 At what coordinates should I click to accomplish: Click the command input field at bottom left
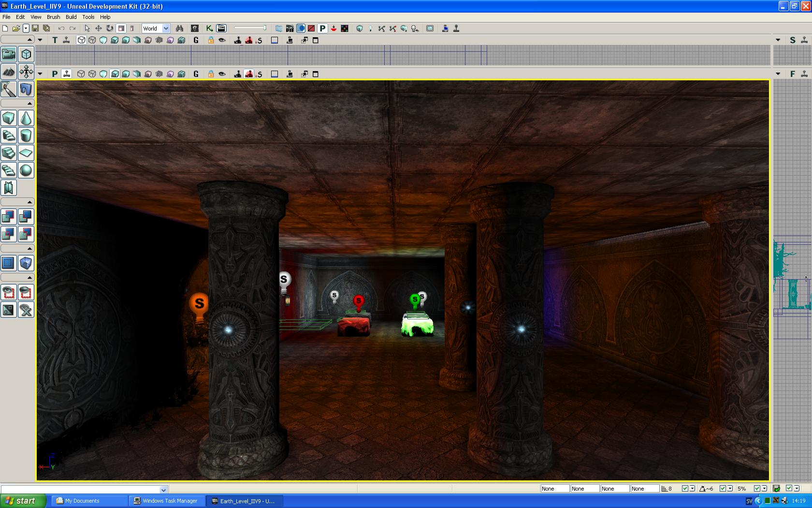[80, 490]
